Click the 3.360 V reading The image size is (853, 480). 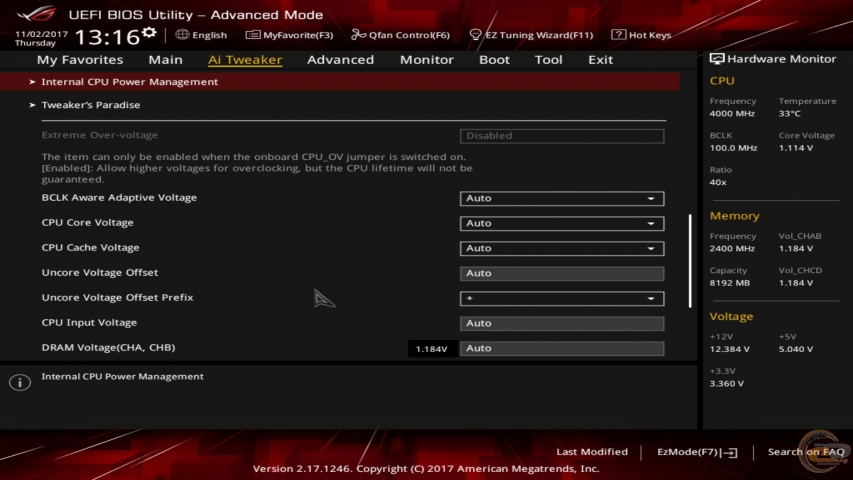727,383
